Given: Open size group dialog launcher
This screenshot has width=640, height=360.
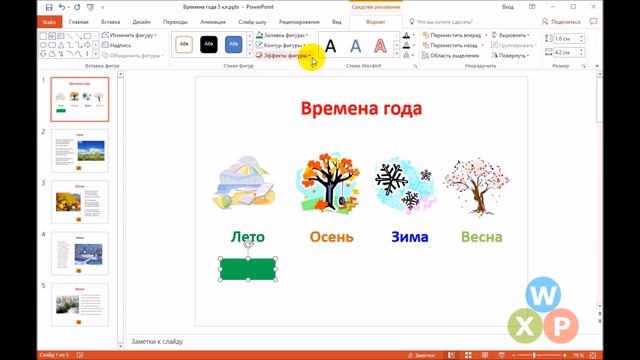Looking at the screenshot, I should coord(584,66).
